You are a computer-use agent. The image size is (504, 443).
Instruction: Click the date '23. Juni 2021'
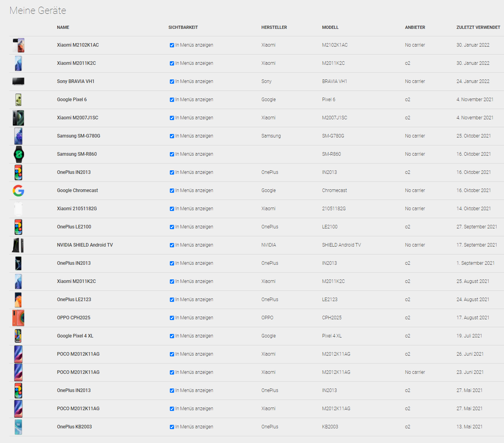point(470,372)
